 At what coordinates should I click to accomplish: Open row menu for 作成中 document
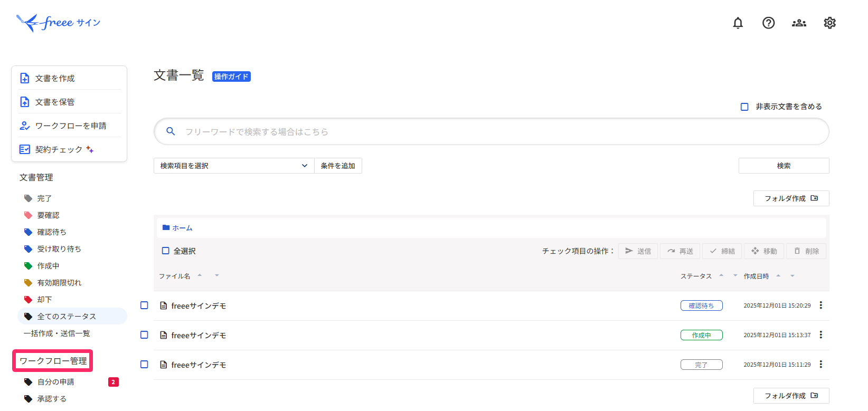pos(820,335)
